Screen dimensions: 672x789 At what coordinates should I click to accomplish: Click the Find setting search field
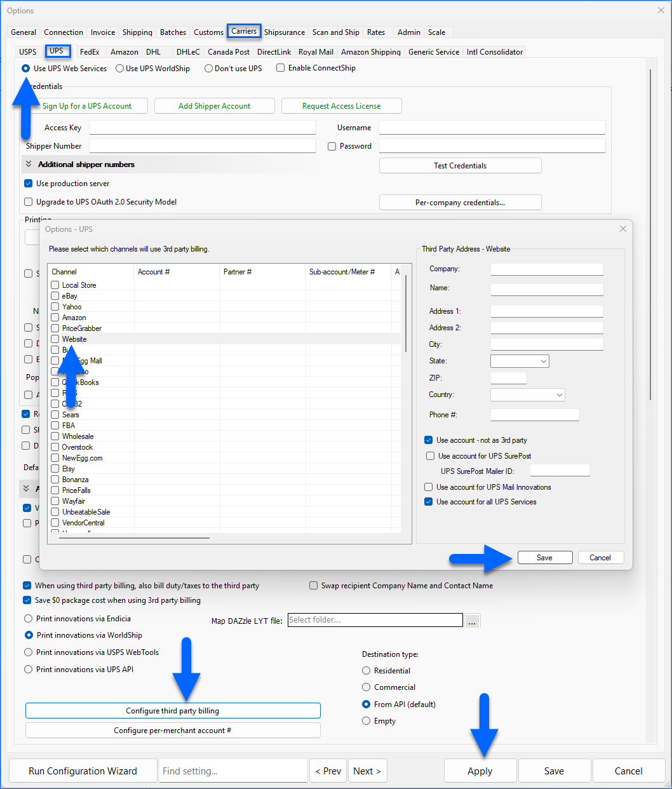233,771
